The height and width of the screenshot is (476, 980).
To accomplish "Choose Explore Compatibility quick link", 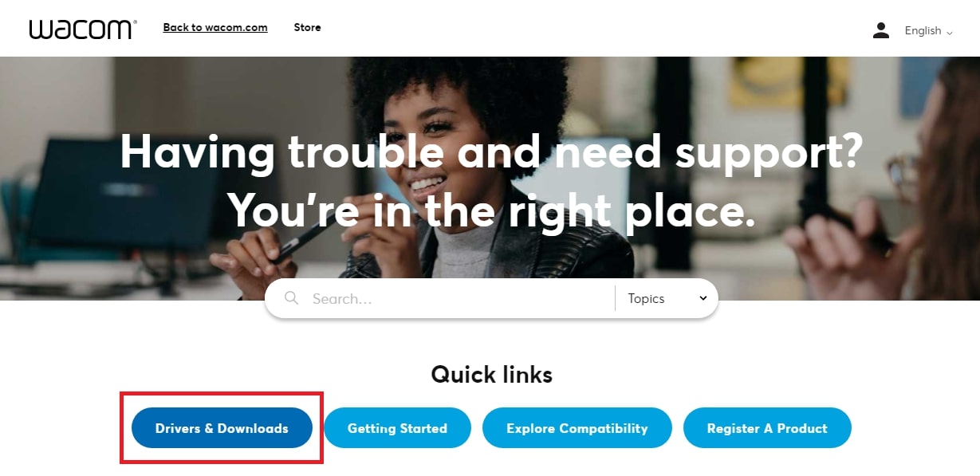I will click(x=577, y=428).
